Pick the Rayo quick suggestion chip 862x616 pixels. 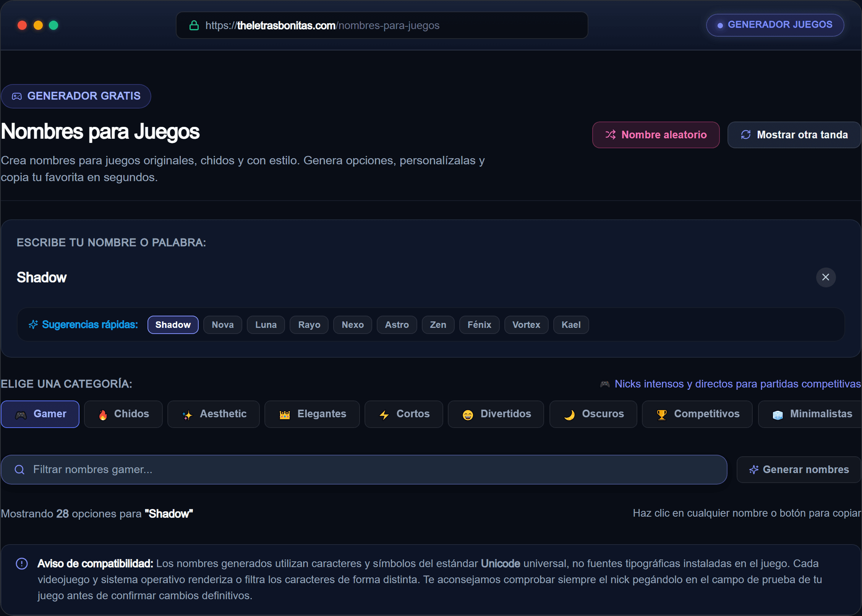click(309, 325)
